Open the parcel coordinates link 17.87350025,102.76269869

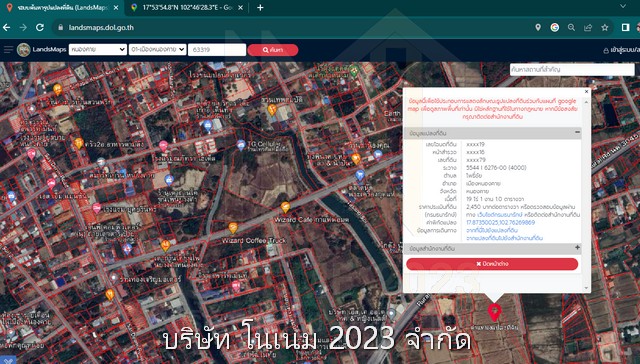pyautogui.click(x=500, y=222)
